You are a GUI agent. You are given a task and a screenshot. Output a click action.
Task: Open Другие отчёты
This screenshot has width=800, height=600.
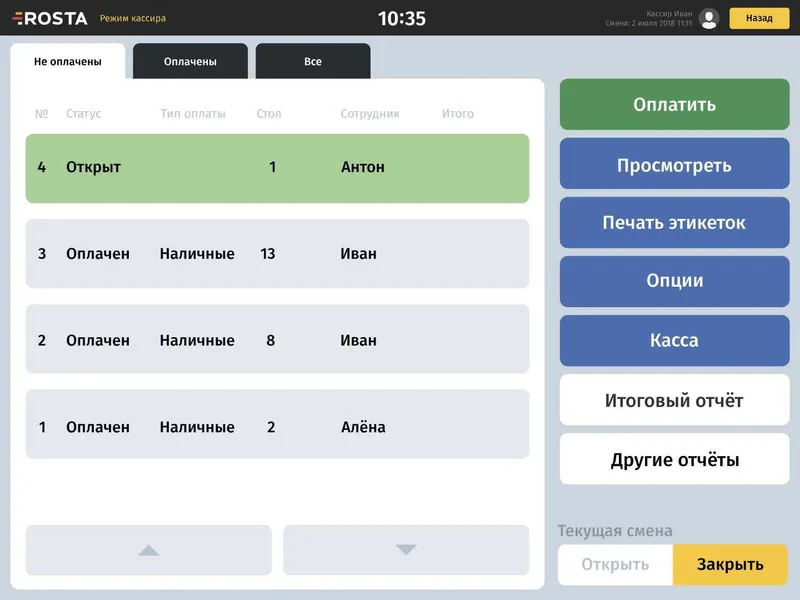click(674, 459)
